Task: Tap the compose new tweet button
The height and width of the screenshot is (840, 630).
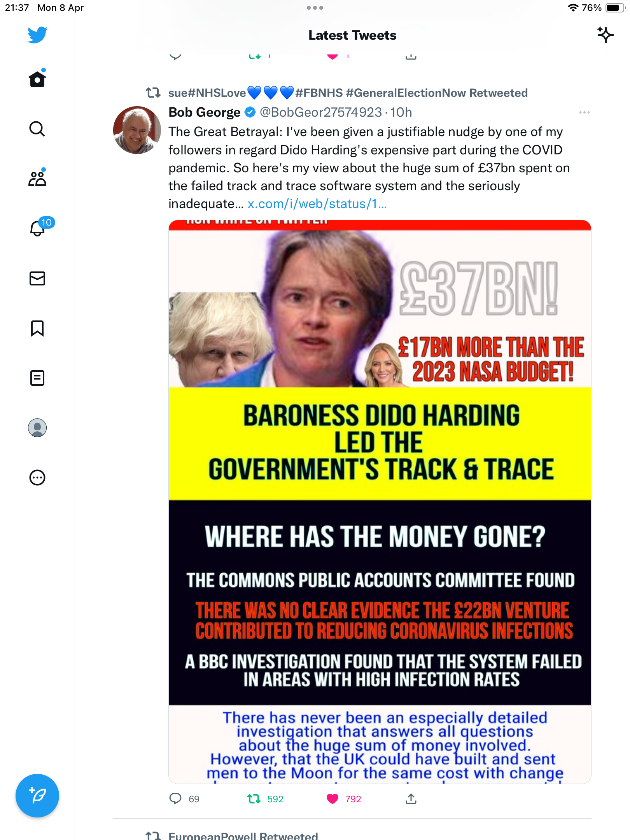Action: click(37, 796)
